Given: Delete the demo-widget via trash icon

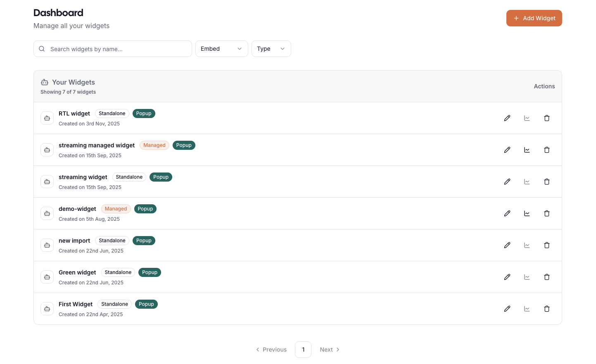Looking at the screenshot, I should 547,213.
